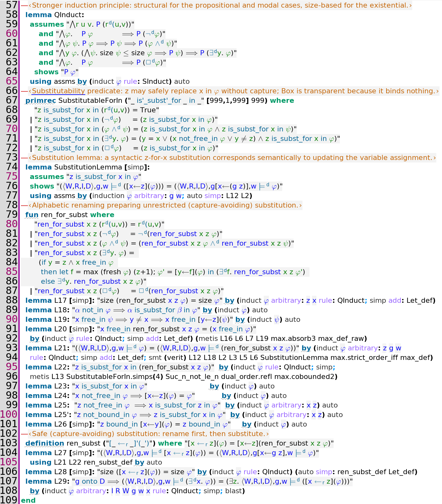
Task: Click the SubstitutableForIn identifier after primrec
Action: (x=90, y=101)
